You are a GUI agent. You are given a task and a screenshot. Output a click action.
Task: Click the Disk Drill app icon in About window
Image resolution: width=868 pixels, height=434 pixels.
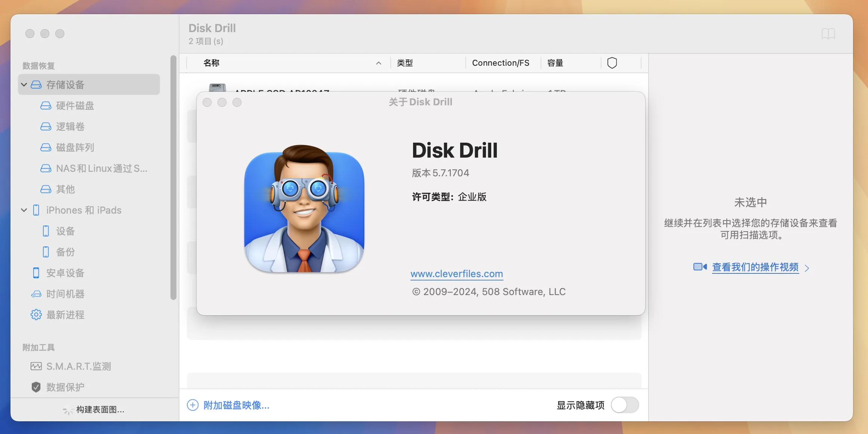304,209
